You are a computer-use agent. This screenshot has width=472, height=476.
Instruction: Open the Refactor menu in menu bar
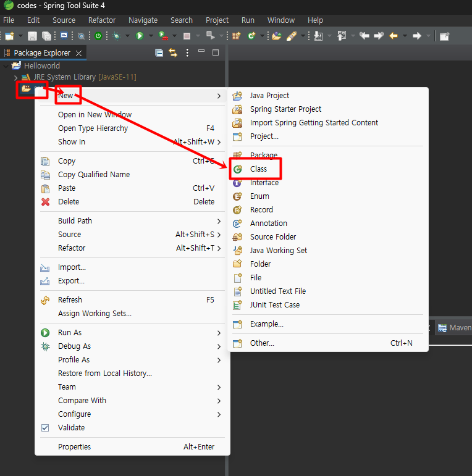(102, 20)
